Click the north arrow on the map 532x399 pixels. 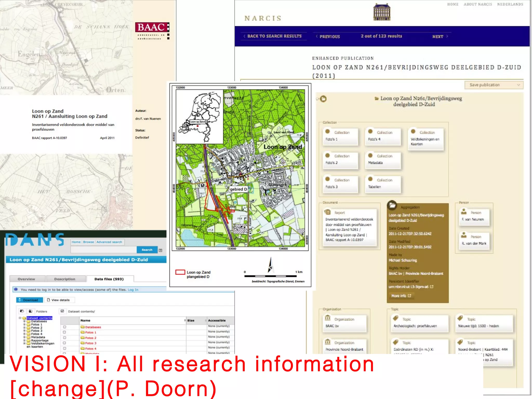pyautogui.click(x=270, y=265)
